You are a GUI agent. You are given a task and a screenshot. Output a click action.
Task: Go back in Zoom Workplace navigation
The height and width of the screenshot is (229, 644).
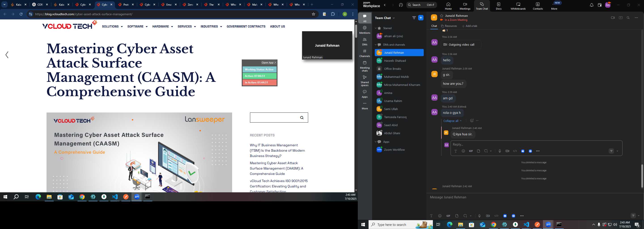385,5
